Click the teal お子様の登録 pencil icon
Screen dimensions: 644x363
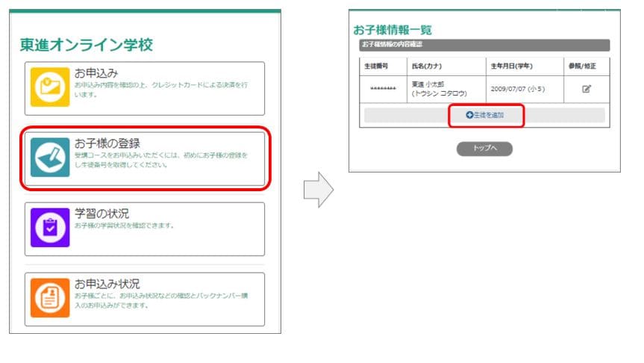50,157
